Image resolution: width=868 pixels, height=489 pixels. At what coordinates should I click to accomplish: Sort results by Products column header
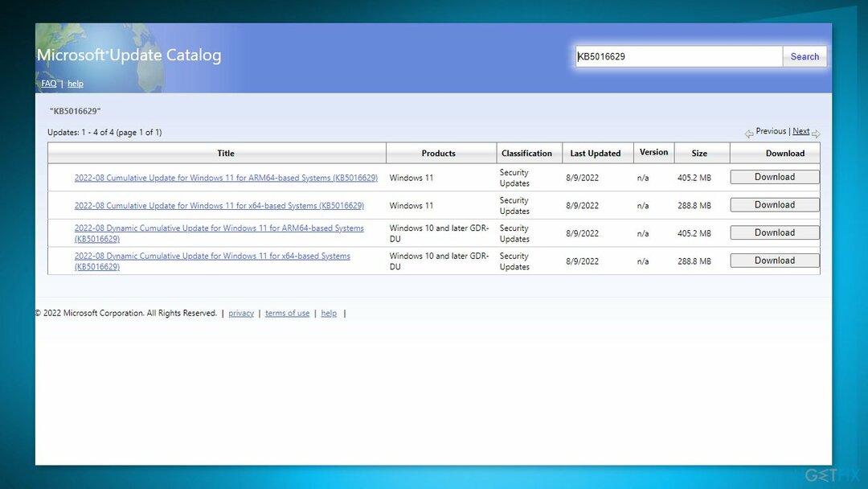tap(438, 154)
